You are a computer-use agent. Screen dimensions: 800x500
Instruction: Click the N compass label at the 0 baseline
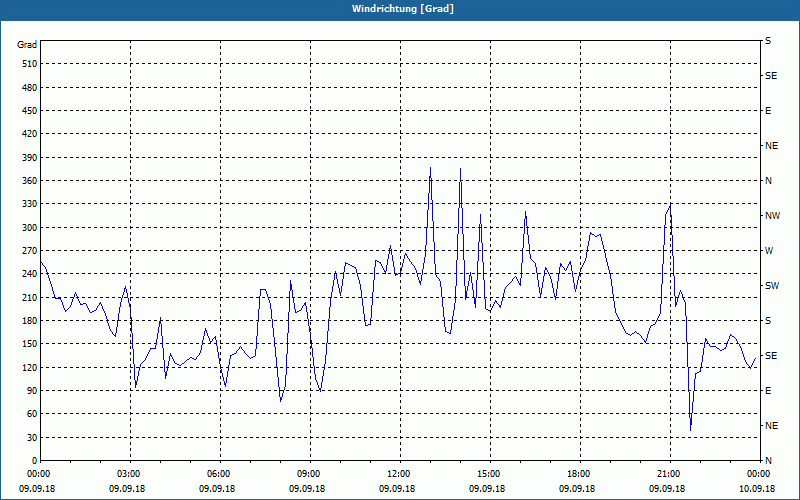(768, 461)
